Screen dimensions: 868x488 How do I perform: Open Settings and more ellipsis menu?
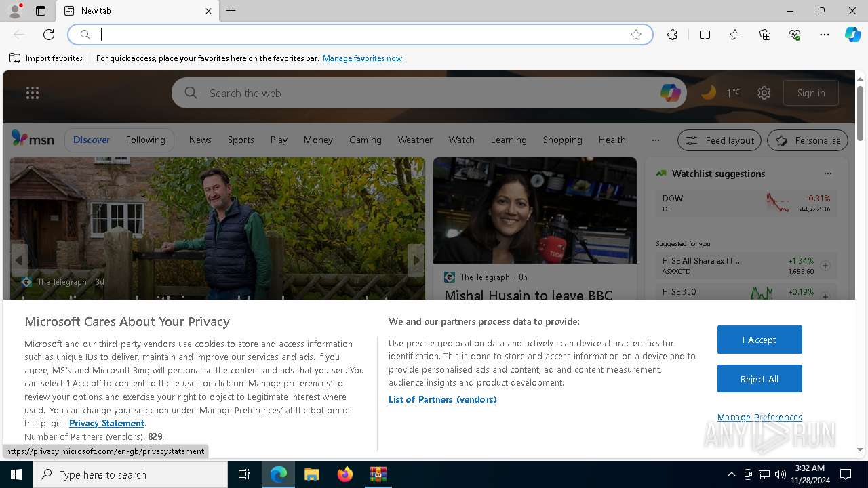point(825,35)
